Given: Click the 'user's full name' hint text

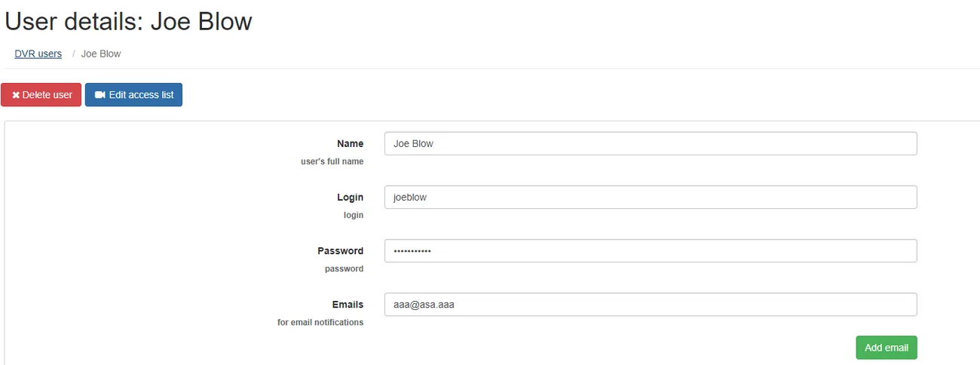Looking at the screenshot, I should (x=332, y=161).
